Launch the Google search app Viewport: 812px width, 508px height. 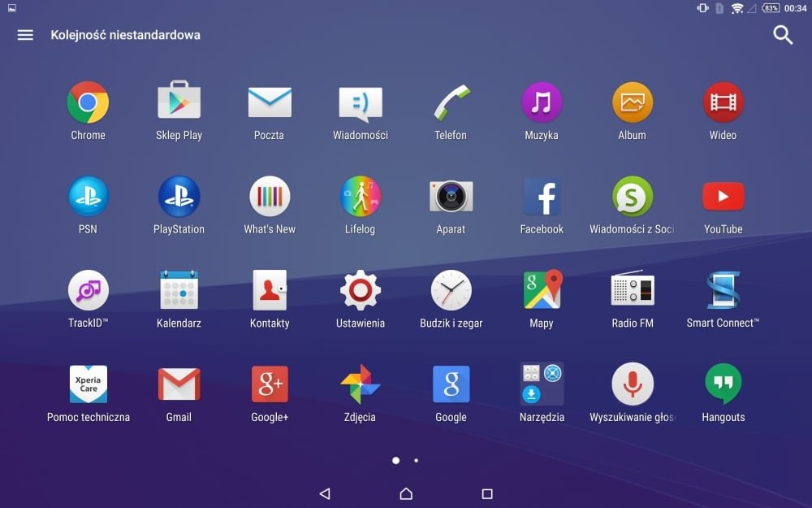tap(451, 384)
